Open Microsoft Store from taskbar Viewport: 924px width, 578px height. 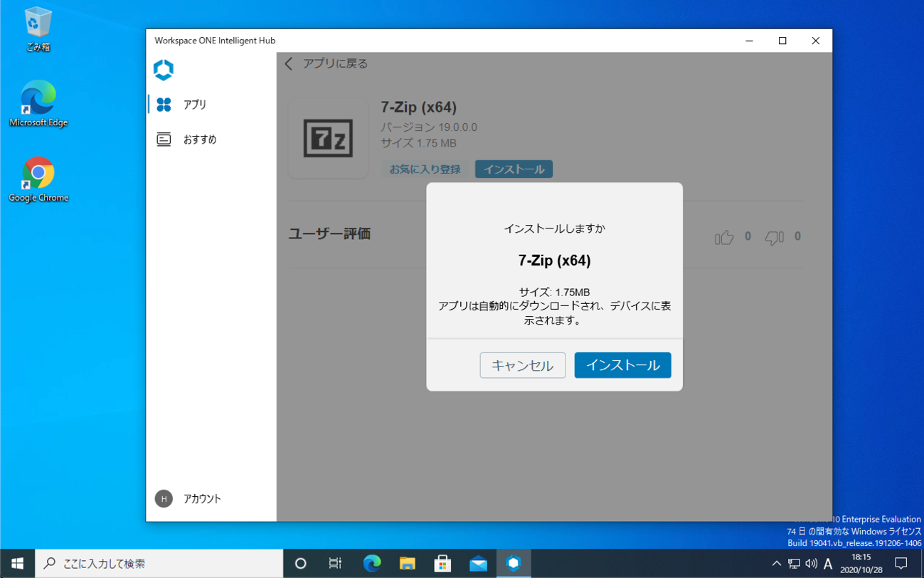point(442,563)
